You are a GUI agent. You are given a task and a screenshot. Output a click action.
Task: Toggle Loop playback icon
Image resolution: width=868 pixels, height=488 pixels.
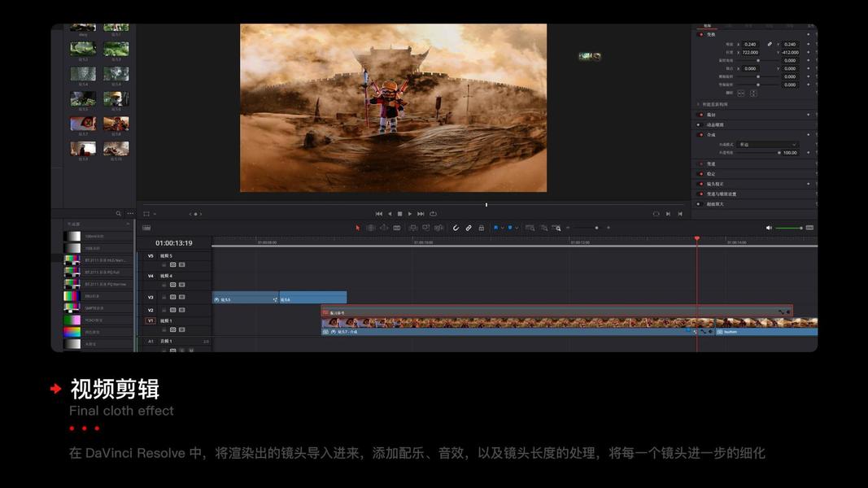(x=433, y=214)
